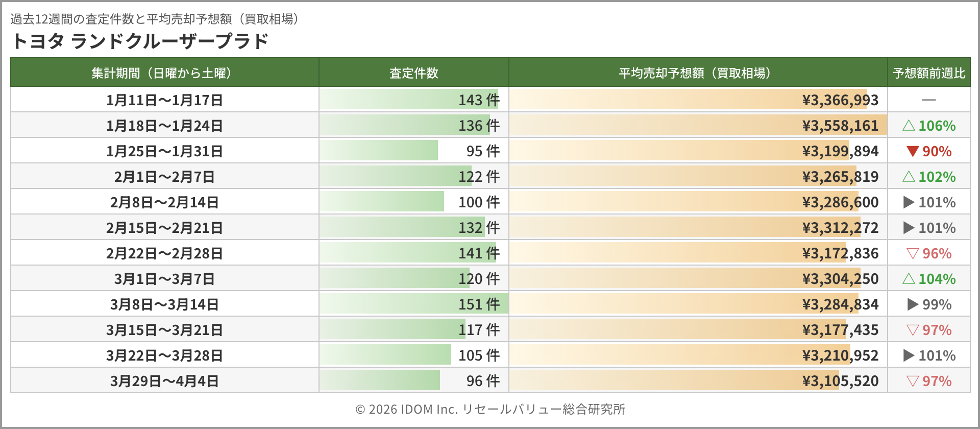980x429 pixels.
Task: Click the gray arrow in the 2月8日〜2月14日 row
Action: point(909,202)
